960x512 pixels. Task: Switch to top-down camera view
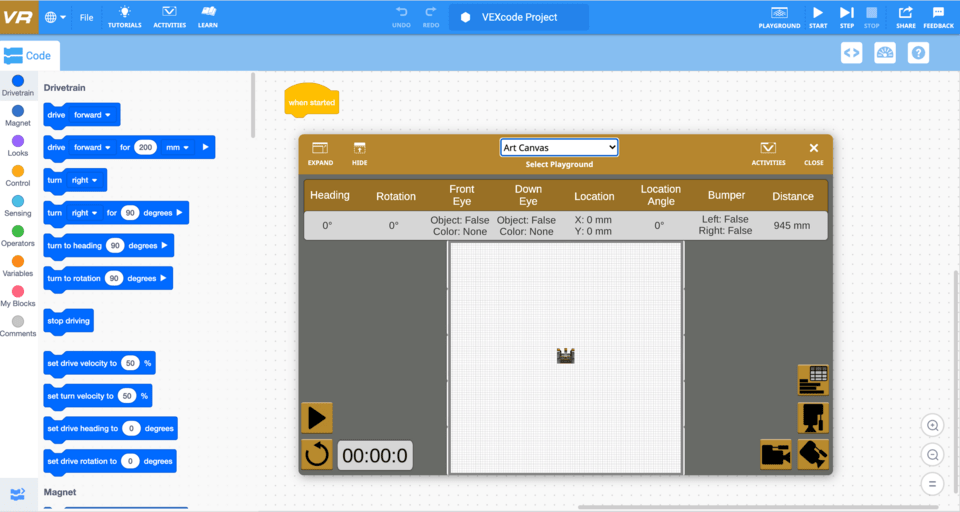click(813, 418)
